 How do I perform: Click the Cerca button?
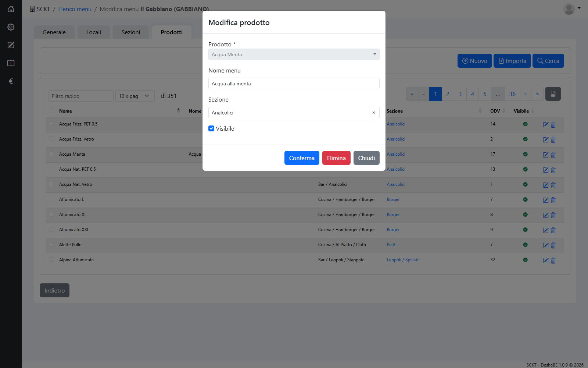pyautogui.click(x=548, y=61)
